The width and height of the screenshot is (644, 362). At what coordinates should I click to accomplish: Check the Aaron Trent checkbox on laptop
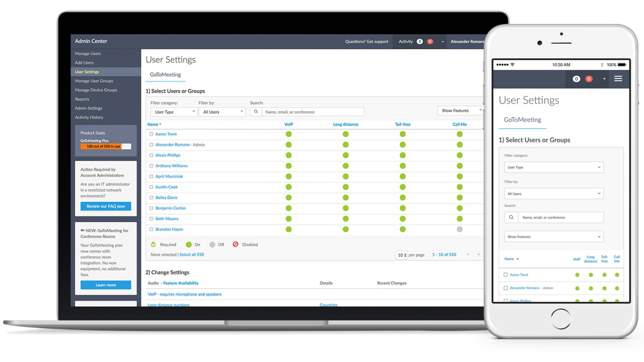pos(151,134)
